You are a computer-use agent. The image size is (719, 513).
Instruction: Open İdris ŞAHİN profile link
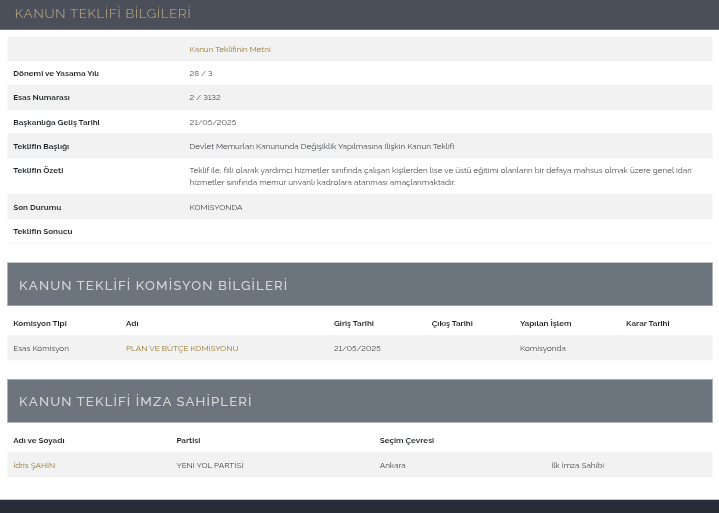coord(34,465)
